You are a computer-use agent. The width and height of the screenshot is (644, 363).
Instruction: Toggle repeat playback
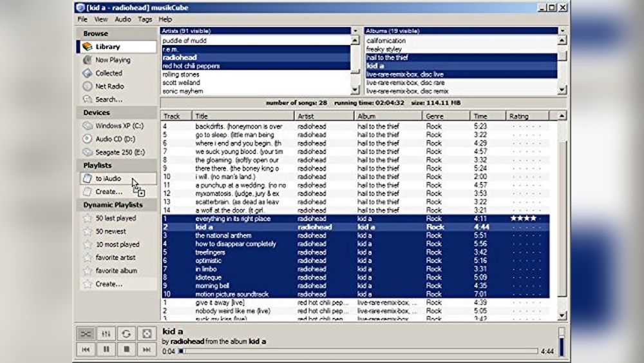click(x=126, y=333)
